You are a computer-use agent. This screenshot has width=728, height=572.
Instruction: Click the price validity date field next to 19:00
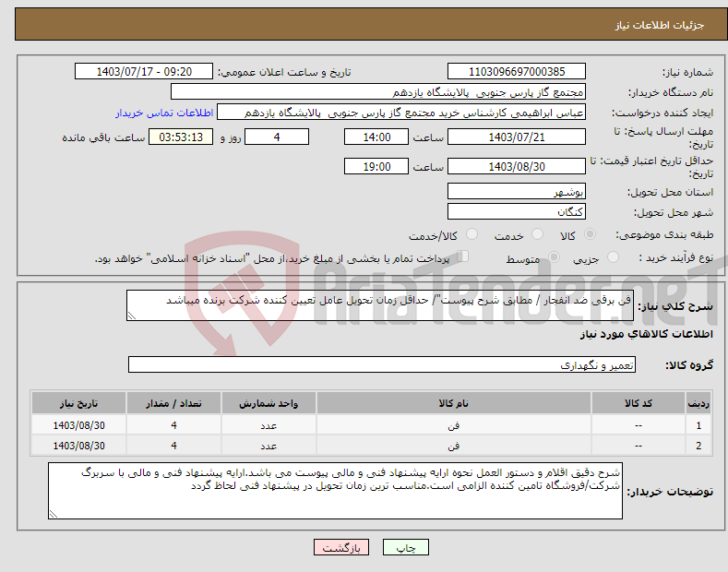point(517,166)
